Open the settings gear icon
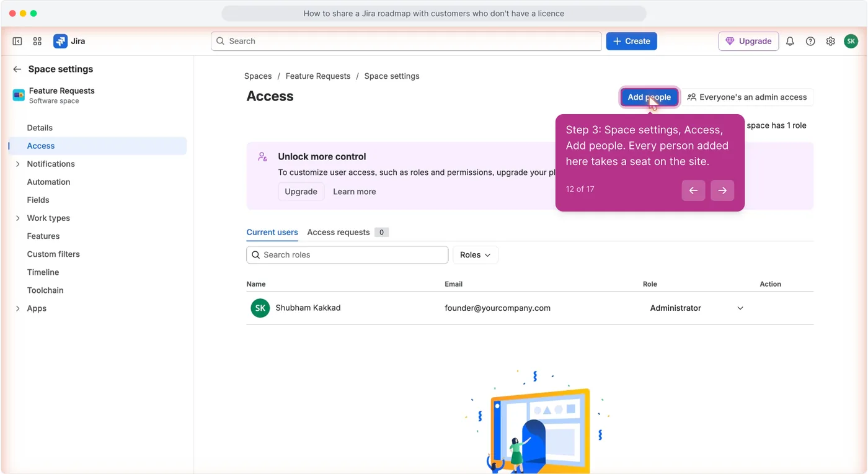 pos(831,42)
